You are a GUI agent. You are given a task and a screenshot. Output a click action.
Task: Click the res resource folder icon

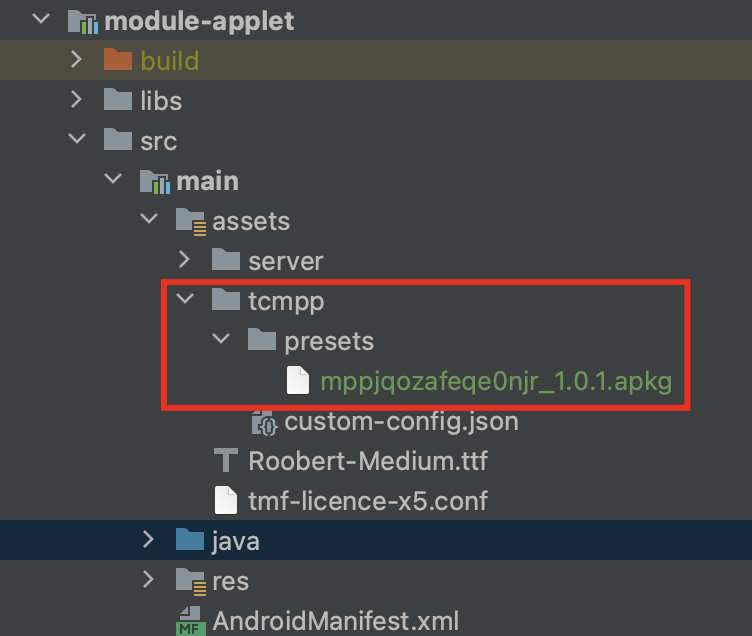[x=190, y=581]
